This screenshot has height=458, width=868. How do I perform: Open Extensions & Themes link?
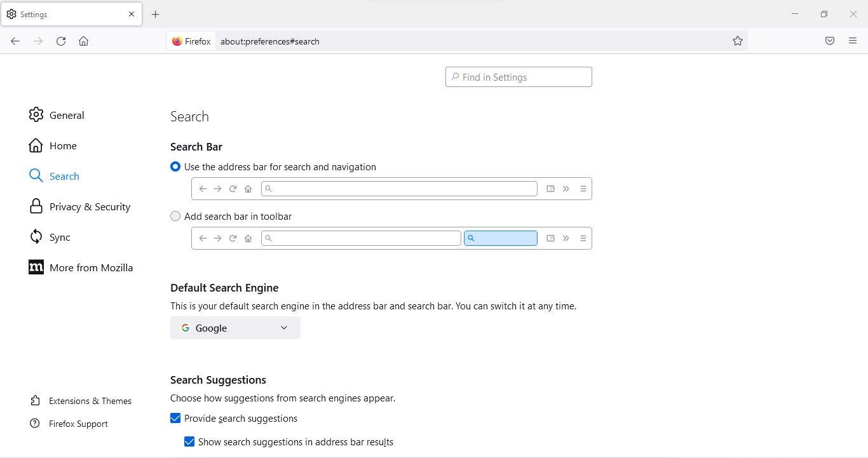click(x=90, y=401)
